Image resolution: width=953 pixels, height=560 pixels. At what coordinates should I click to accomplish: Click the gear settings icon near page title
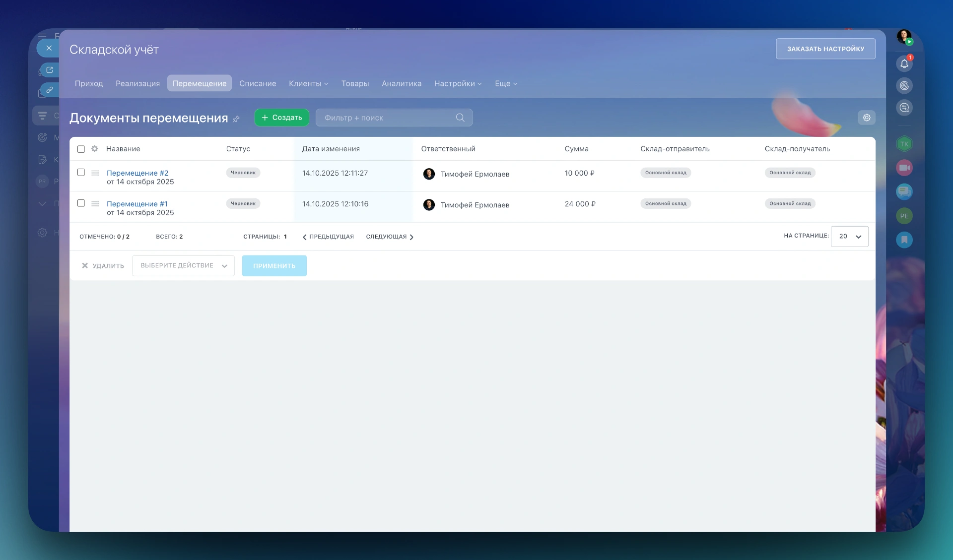pos(866,118)
